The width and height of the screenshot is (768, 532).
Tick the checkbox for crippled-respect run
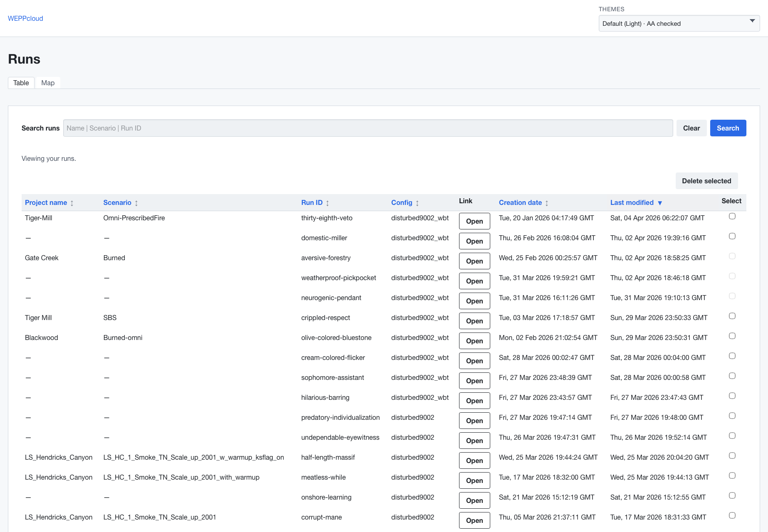[732, 316]
